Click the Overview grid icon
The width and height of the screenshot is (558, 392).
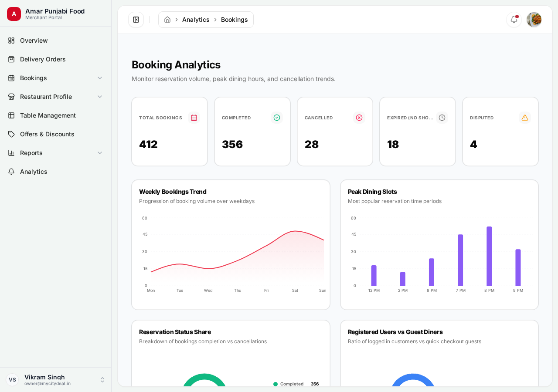[11, 41]
